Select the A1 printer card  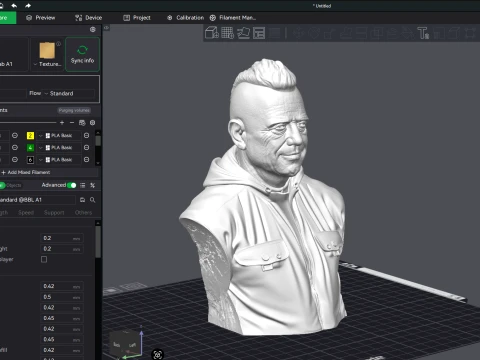[x=13, y=54]
